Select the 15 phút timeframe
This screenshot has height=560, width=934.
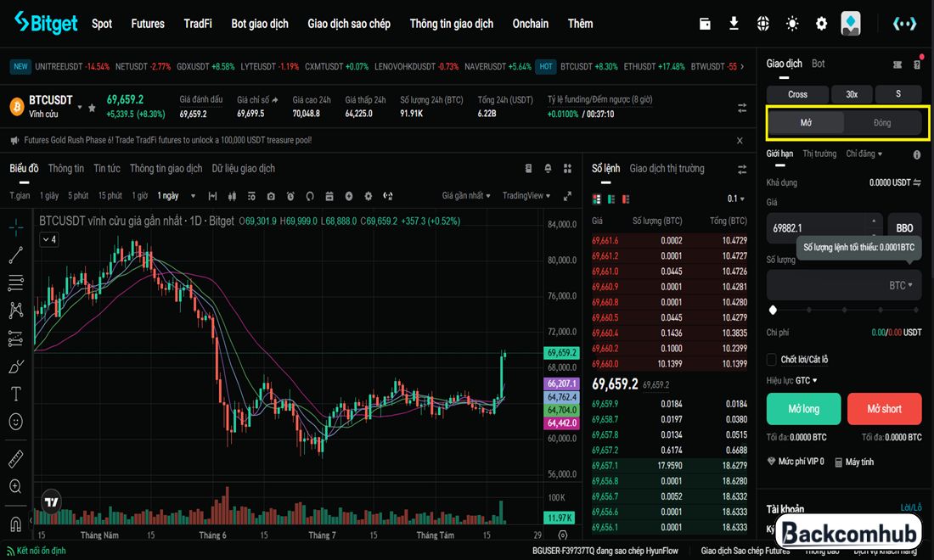[x=110, y=196]
